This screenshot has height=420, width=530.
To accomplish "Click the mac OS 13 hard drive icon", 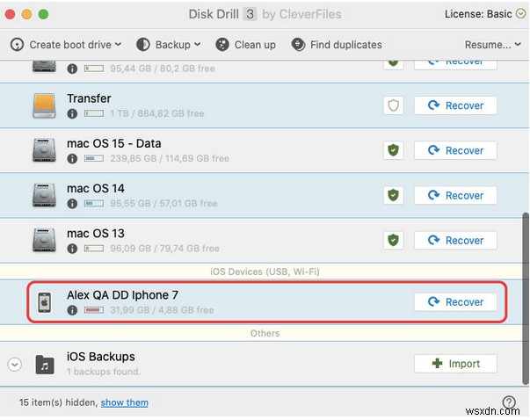I will 44,240.
